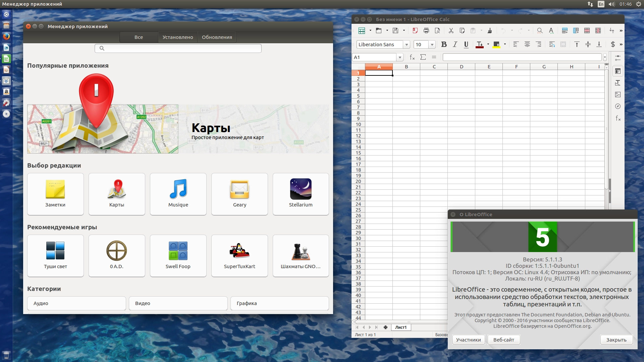Open sidebar Styles and Formatting icon
Image resolution: width=644 pixels, height=362 pixels.
tap(618, 83)
